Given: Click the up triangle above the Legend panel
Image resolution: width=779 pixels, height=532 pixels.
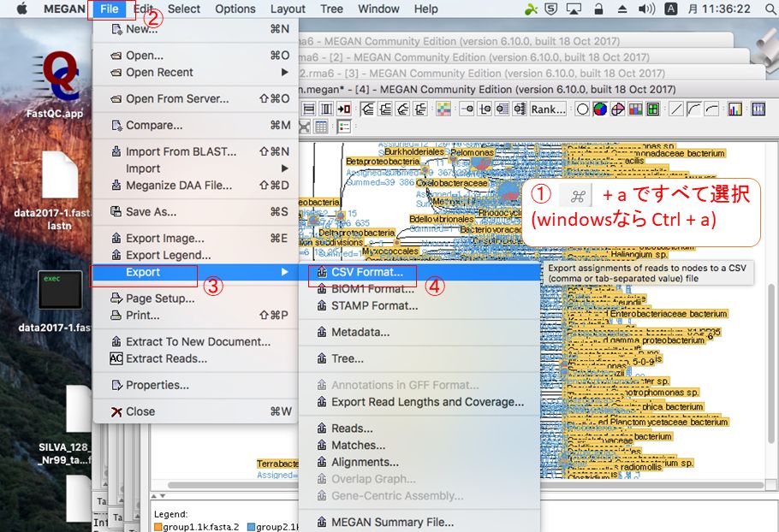Looking at the screenshot, I should point(154,496).
